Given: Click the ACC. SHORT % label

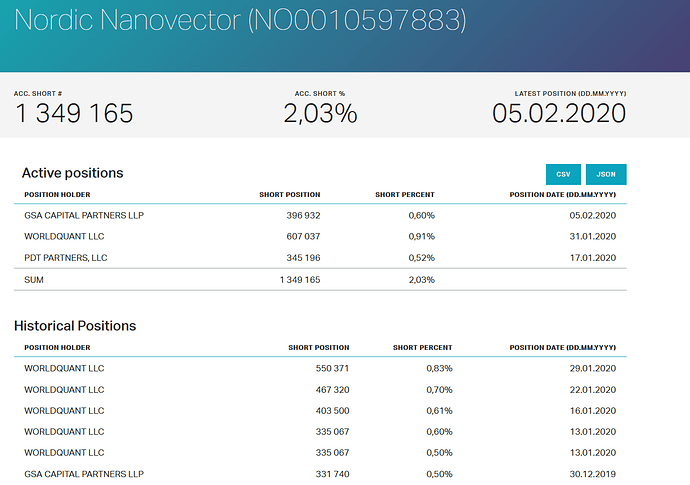Looking at the screenshot, I should point(320,94).
